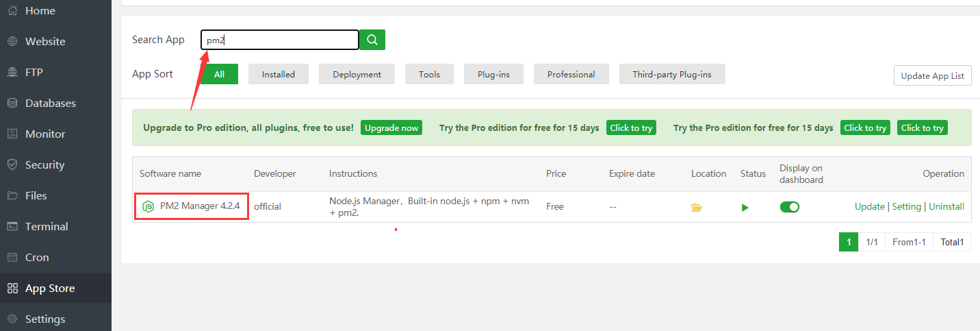
Task: Click the 'Free' price cell
Action: point(555,206)
